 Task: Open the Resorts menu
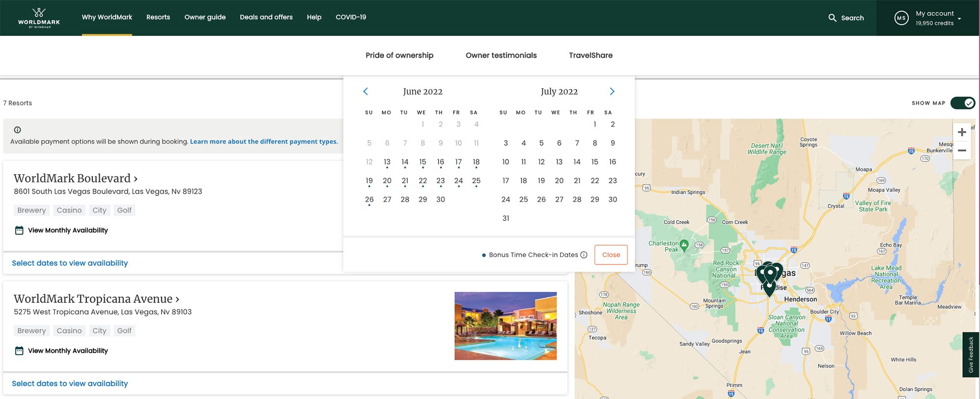[x=158, y=17]
